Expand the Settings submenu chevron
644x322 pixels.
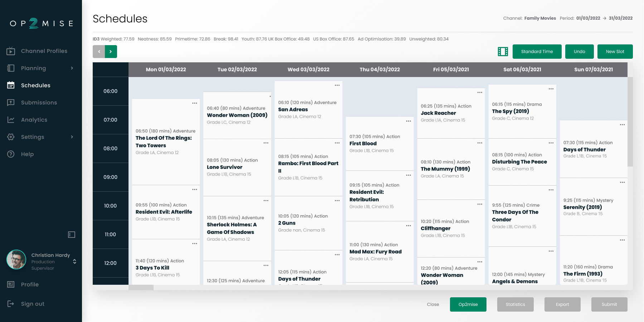72,137
